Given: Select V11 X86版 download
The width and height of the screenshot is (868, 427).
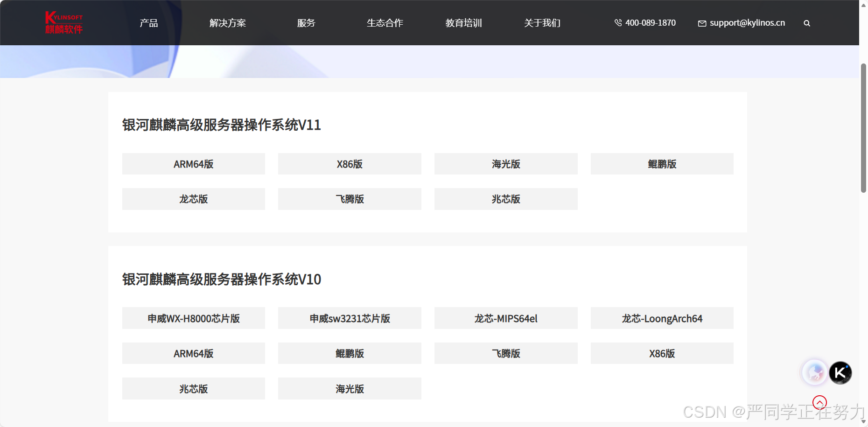Looking at the screenshot, I should [350, 164].
